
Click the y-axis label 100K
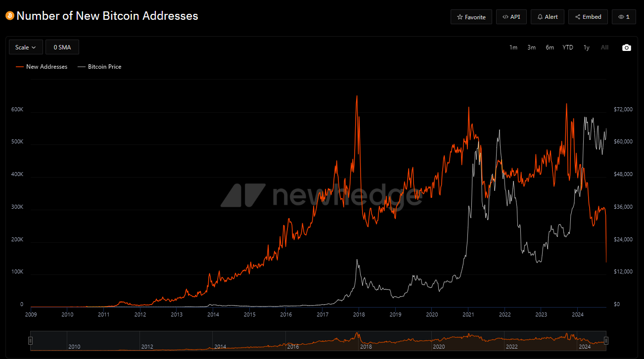pos(17,272)
